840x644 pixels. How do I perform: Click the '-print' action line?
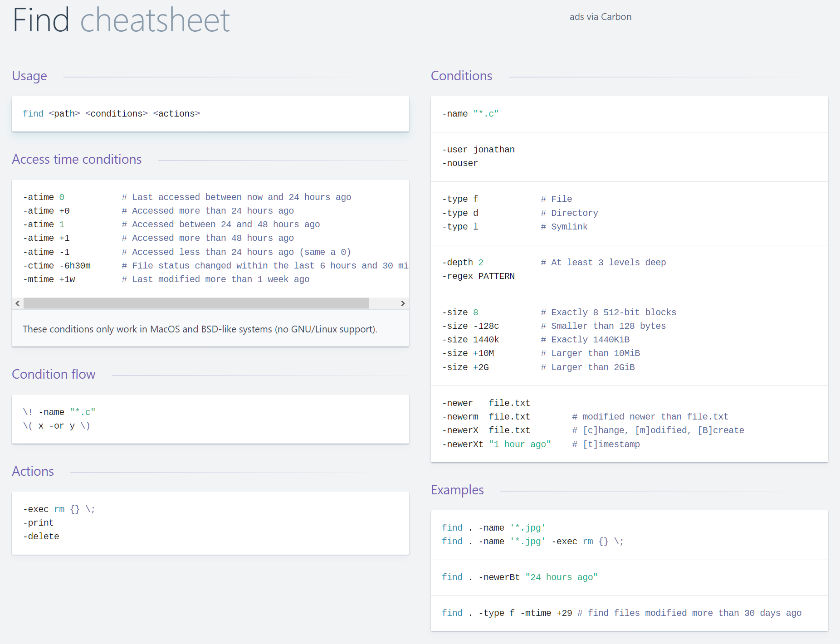click(38, 523)
